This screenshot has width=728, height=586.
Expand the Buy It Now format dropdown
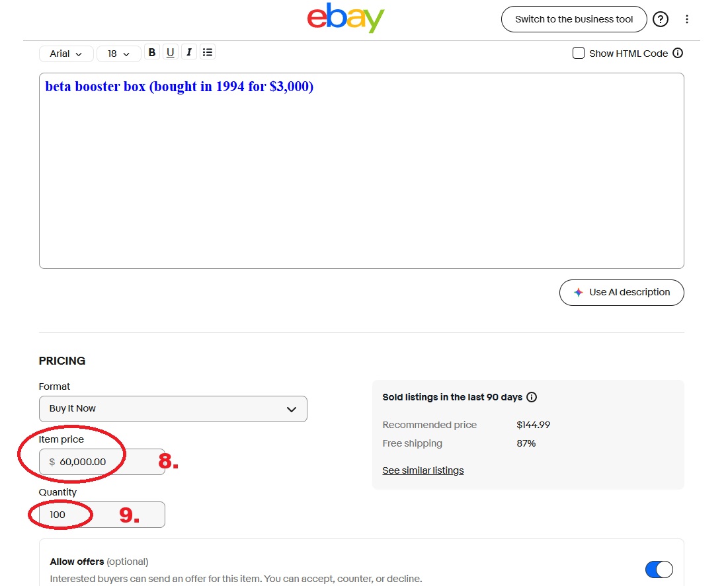(173, 409)
